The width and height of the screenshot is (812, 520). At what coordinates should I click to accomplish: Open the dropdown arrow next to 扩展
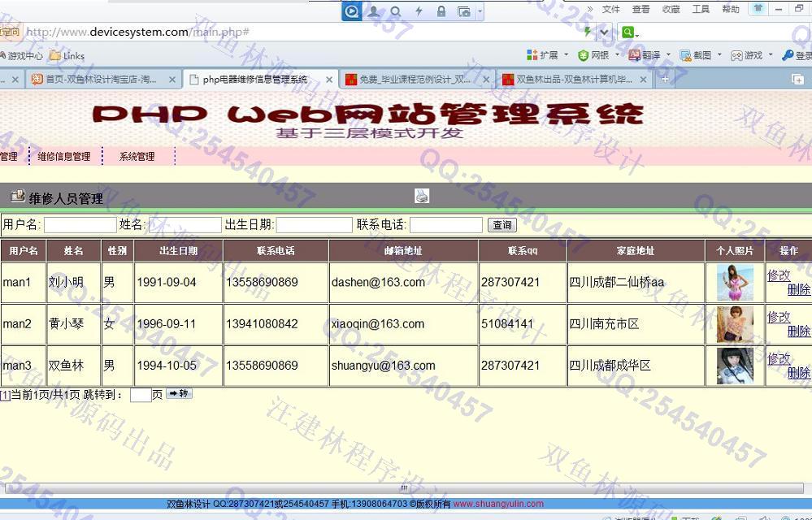[x=566, y=55]
